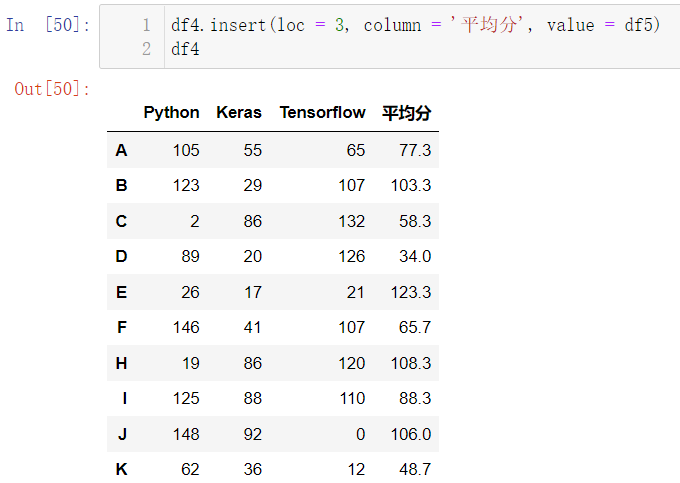Click average value 106.0 in row J
Viewport: 680px width, 483px height.
(x=411, y=434)
